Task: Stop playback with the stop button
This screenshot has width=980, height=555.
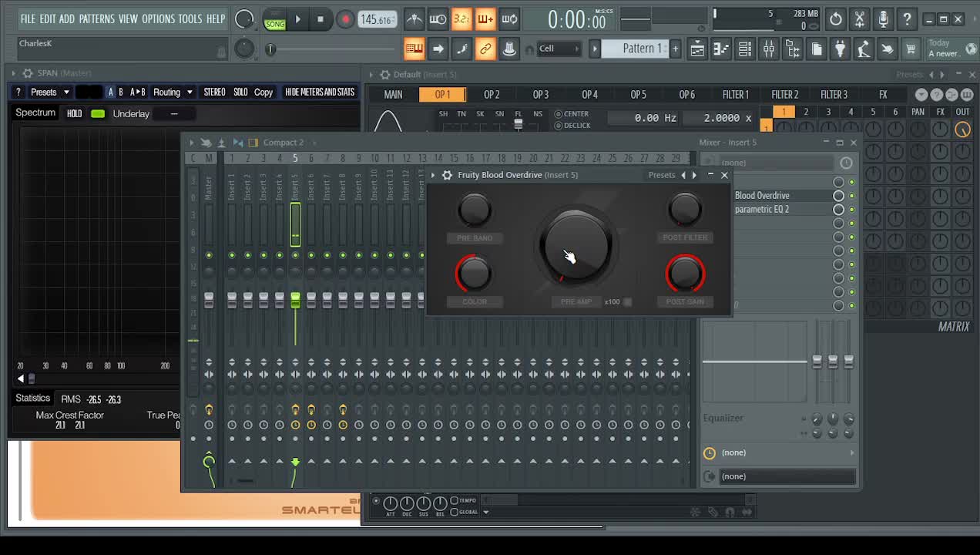Action: (x=321, y=19)
